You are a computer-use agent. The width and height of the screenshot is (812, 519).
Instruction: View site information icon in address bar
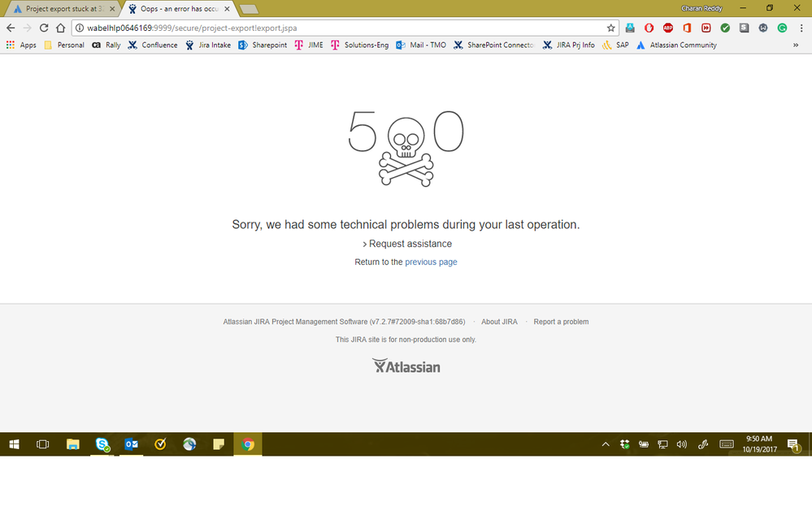coord(80,28)
